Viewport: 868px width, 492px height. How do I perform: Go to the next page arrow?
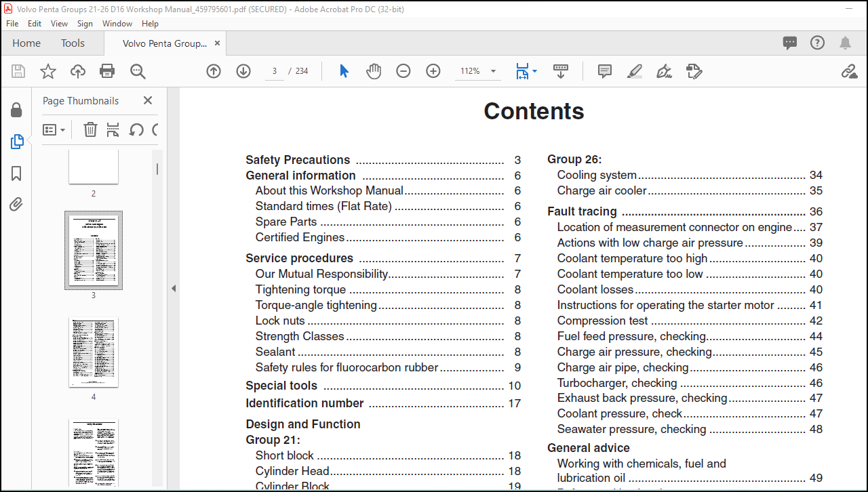[243, 71]
